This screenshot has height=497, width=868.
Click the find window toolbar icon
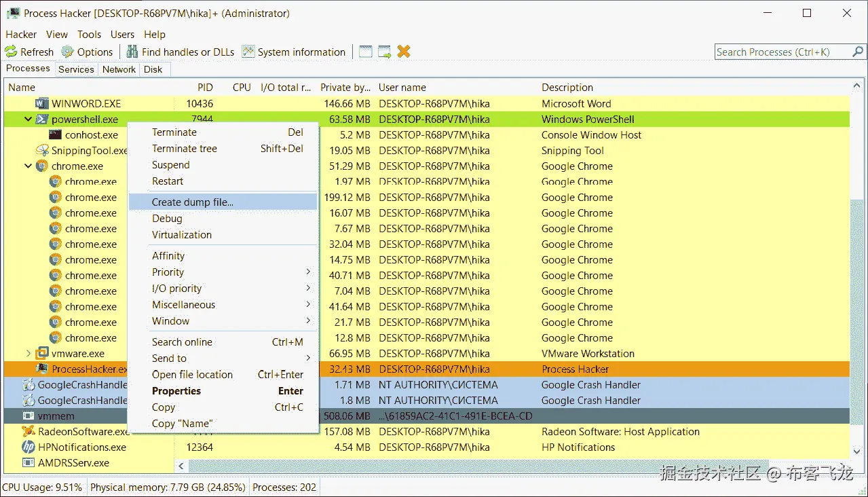(x=366, y=52)
